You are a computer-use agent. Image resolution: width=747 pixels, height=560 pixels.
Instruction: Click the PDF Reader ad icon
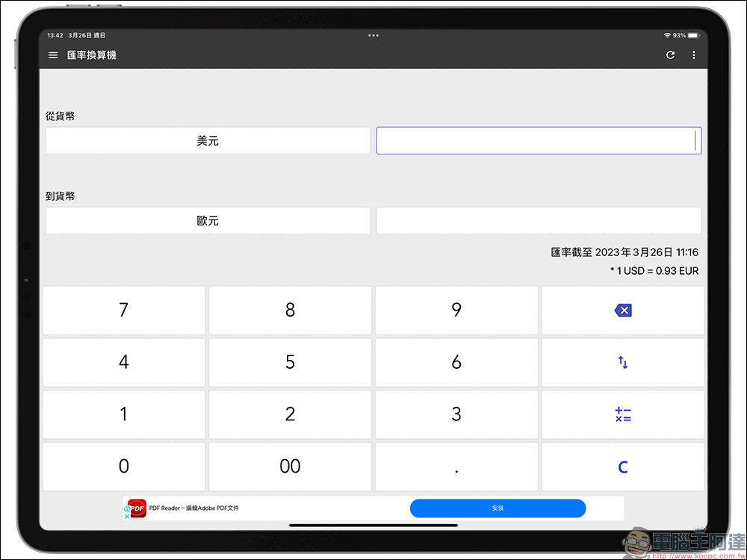click(137, 508)
